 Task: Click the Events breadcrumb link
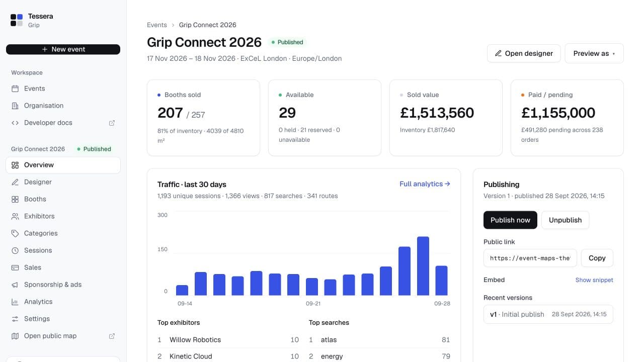157,25
